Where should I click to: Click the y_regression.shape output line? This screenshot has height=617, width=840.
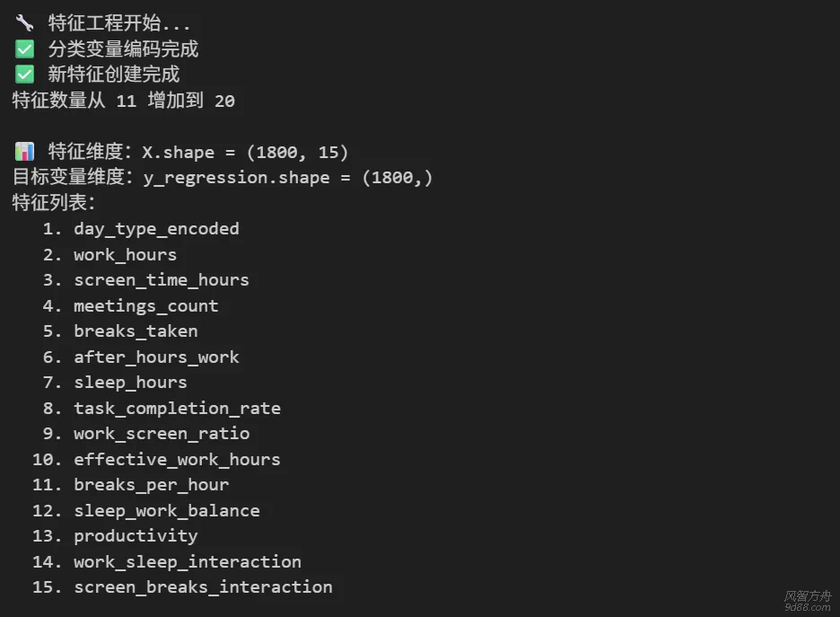click(x=223, y=177)
